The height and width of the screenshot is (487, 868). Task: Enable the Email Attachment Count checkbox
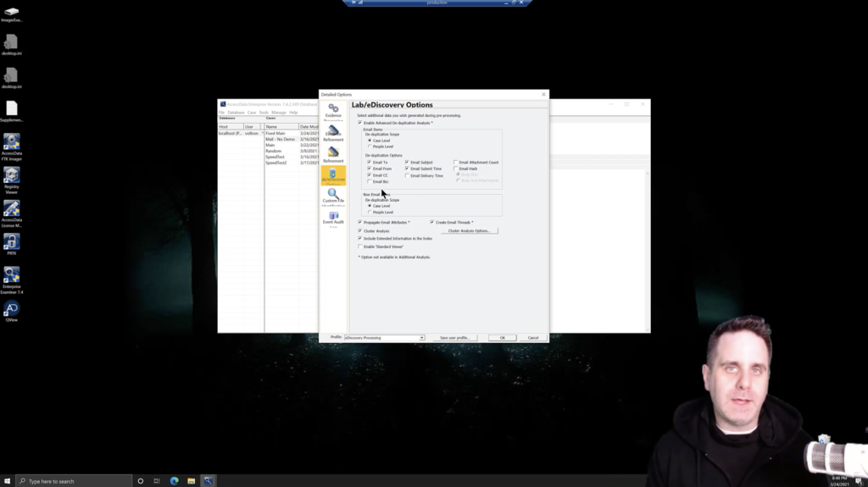click(x=455, y=162)
